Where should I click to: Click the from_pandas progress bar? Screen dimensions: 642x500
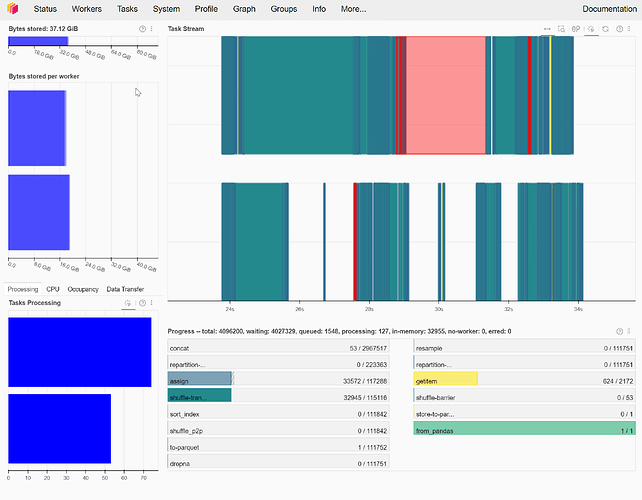coord(524,428)
